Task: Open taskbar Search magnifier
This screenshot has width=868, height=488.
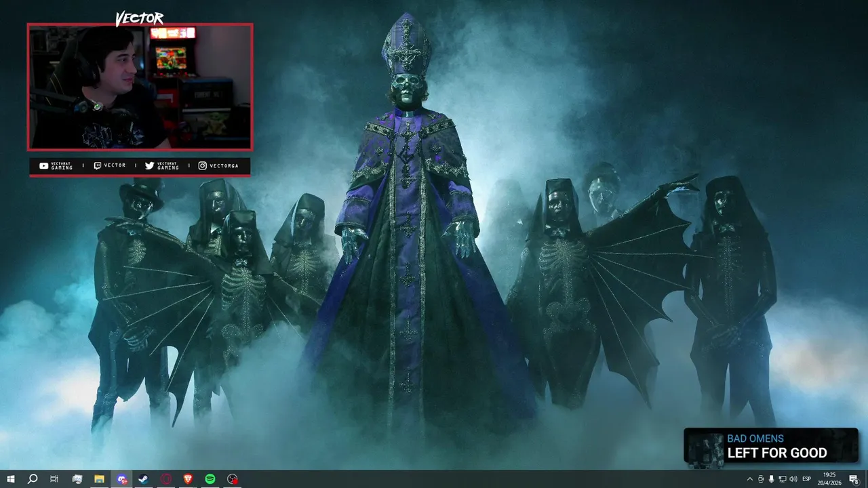Action: tap(33, 479)
